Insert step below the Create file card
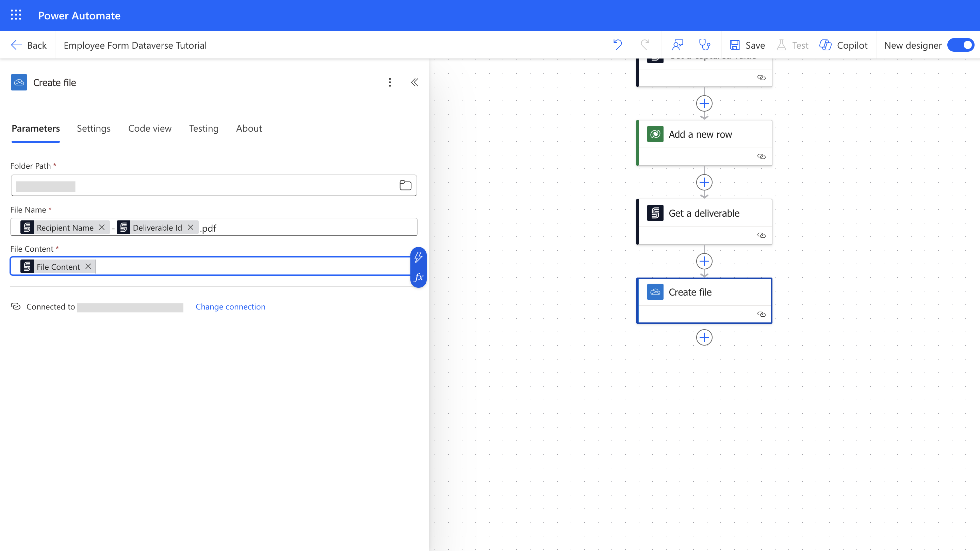The width and height of the screenshot is (980, 551). [704, 337]
